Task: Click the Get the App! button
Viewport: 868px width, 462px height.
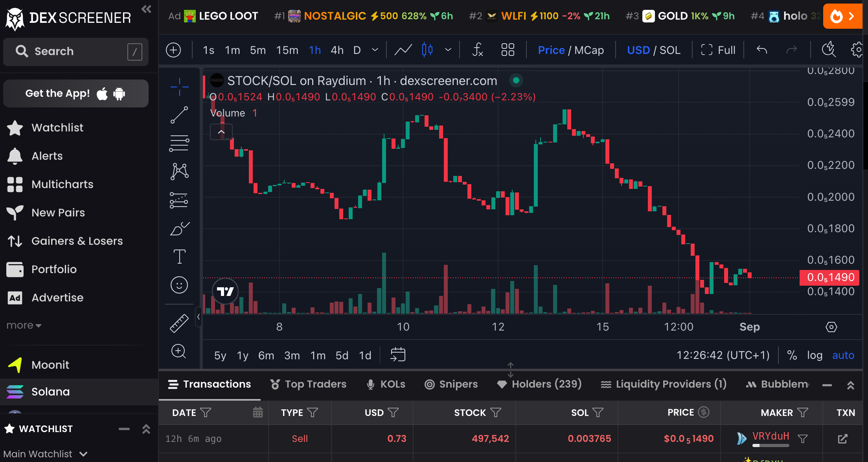Action: pyautogui.click(x=75, y=93)
